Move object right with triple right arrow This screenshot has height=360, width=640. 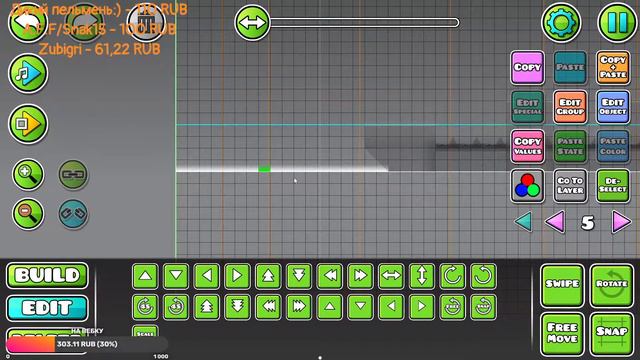pyautogui.click(x=299, y=307)
